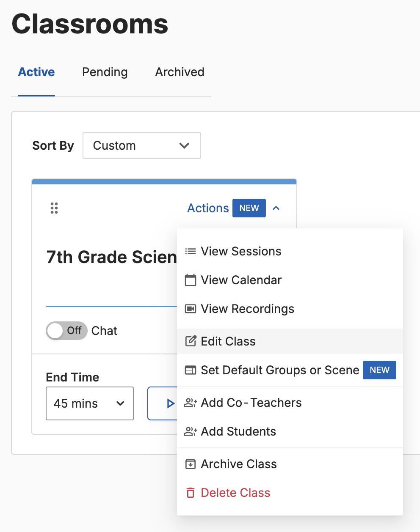
Task: Click the Actions link
Action: [208, 208]
